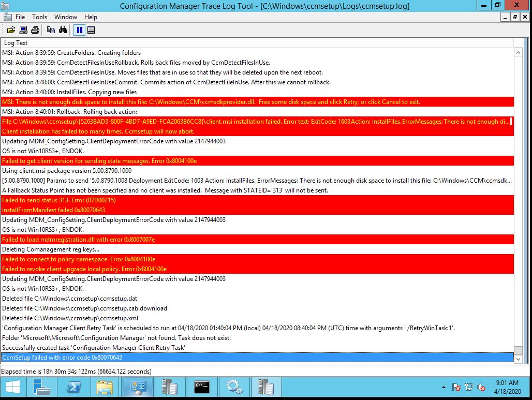The image size is (532, 400).
Task: Select 'Failed to load mdmregistration.dll' error line
Action: pos(257,240)
